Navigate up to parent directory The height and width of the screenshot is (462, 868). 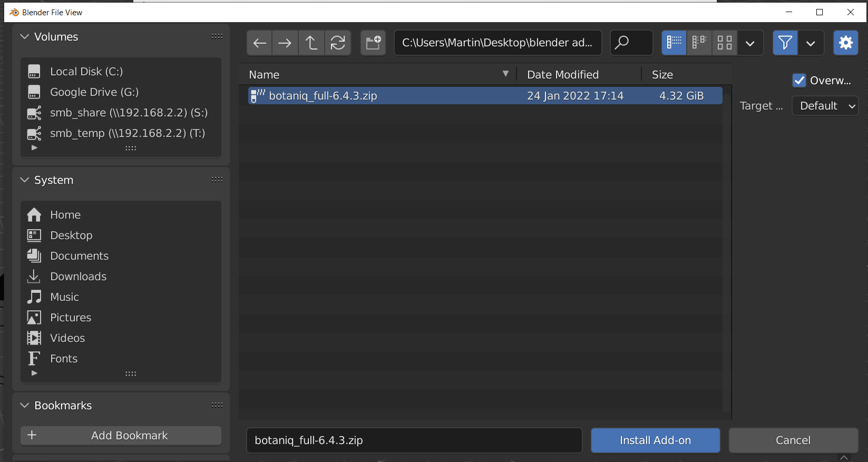pos(311,43)
